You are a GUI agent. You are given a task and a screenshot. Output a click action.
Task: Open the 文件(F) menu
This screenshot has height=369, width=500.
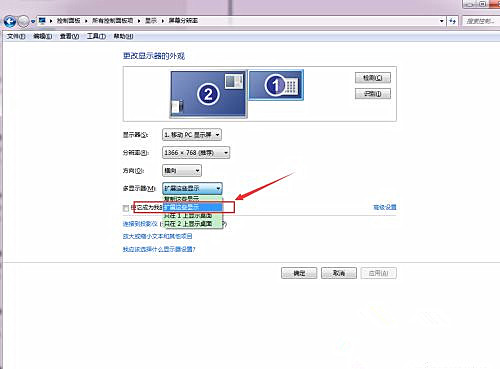(16, 36)
